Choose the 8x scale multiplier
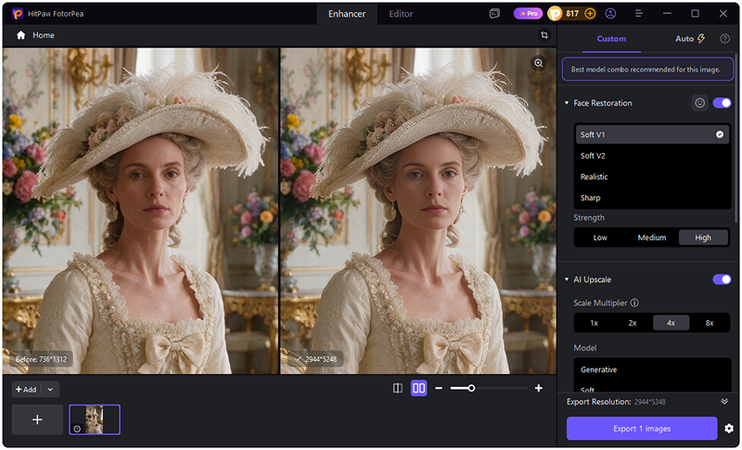 pyautogui.click(x=709, y=323)
